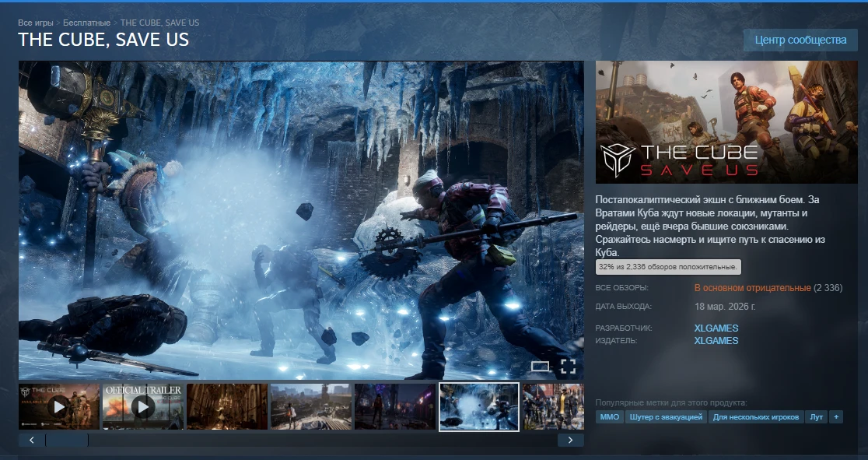This screenshot has width=868, height=460.
Task: Open Бесплатные breadcrumb link
Action: click(86, 23)
